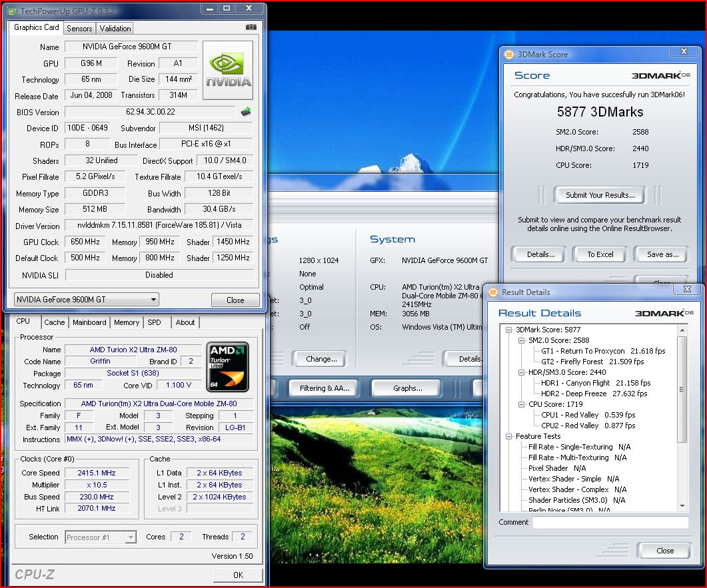Click Filtering & AA button
This screenshot has width=707, height=588.
[325, 388]
